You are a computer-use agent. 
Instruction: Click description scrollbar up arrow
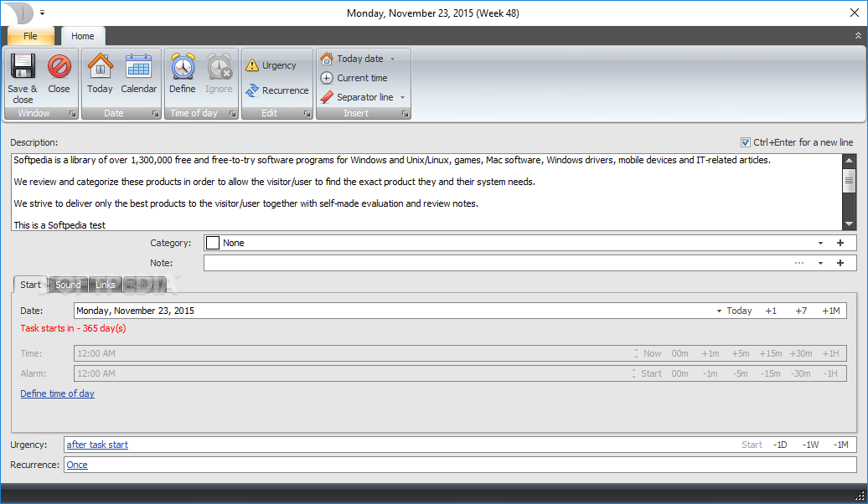850,161
